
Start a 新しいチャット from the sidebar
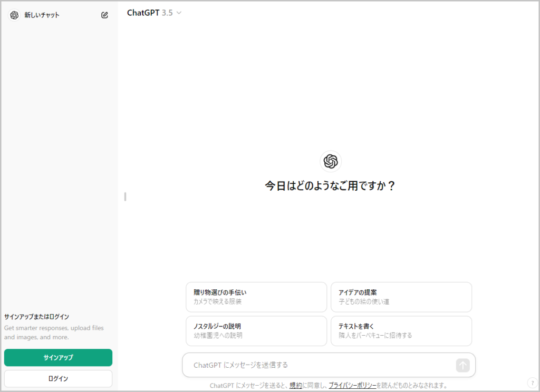(x=42, y=15)
